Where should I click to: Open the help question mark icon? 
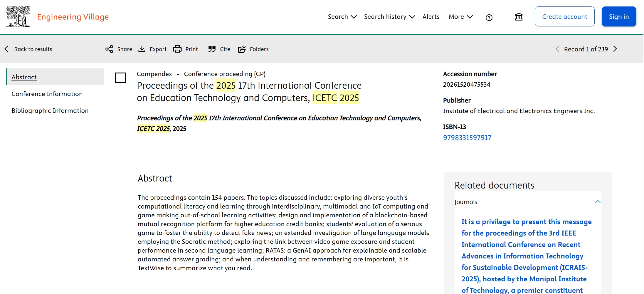point(489,18)
